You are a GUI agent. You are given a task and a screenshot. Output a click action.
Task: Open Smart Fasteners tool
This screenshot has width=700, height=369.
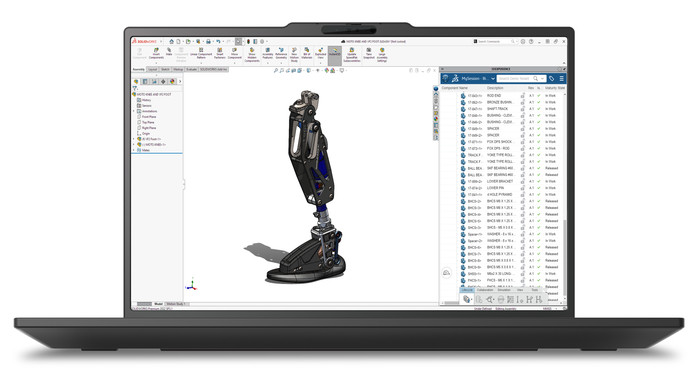[x=220, y=54]
